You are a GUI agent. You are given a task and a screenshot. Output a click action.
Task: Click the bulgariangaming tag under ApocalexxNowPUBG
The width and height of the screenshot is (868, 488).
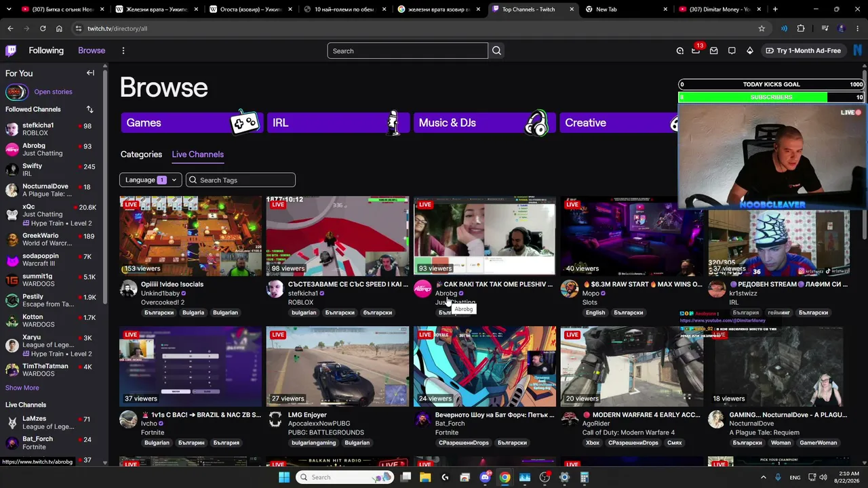click(314, 443)
